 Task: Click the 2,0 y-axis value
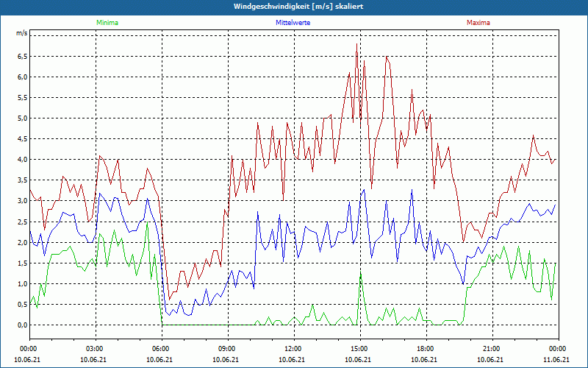click(x=22, y=243)
